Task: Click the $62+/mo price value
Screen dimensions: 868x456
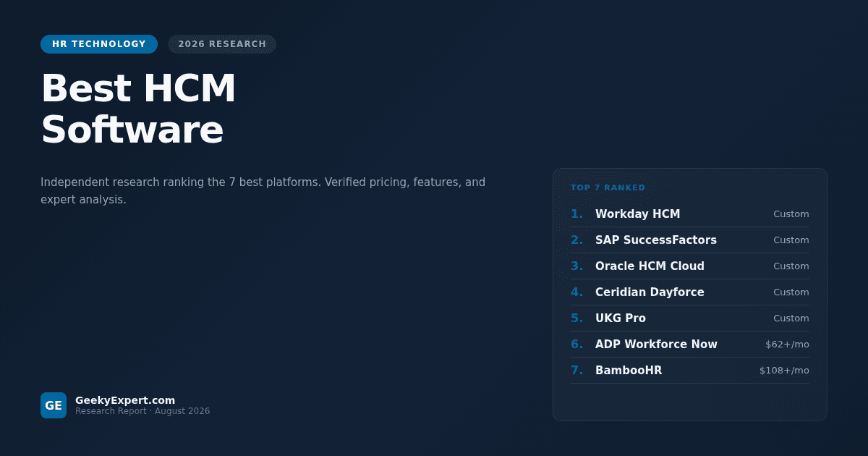Action: (787, 345)
